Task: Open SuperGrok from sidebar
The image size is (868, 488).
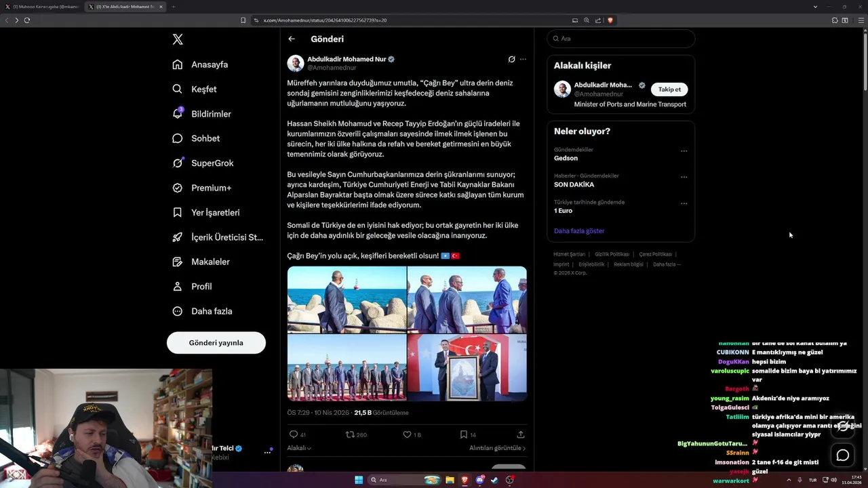Action: click(x=203, y=163)
